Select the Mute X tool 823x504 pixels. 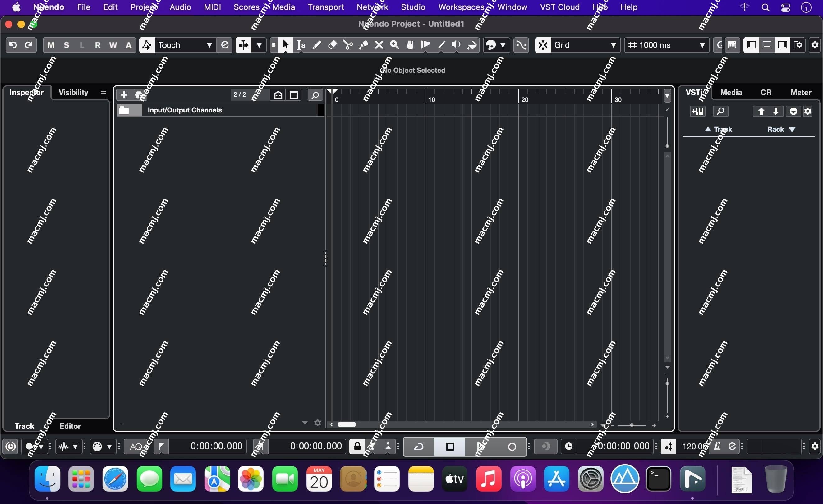click(379, 45)
